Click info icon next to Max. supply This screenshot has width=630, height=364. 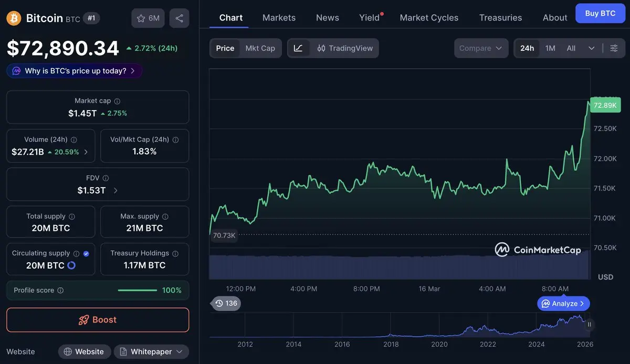click(x=165, y=216)
